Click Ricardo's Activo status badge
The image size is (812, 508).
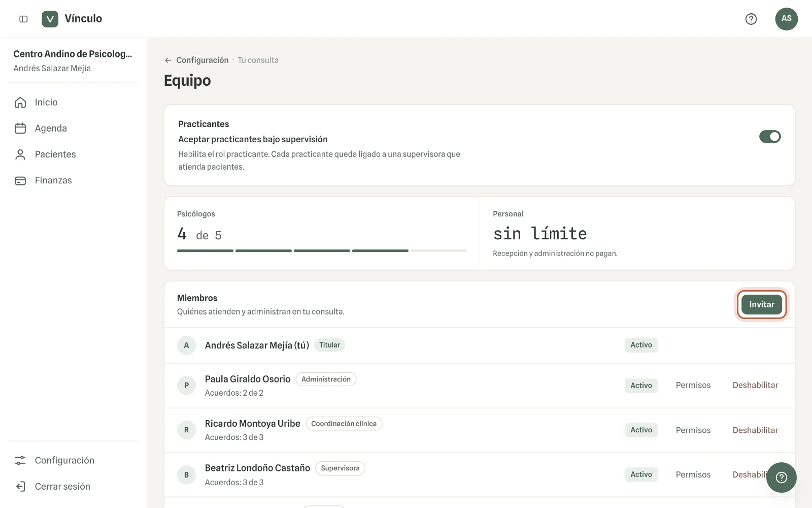pyautogui.click(x=641, y=430)
